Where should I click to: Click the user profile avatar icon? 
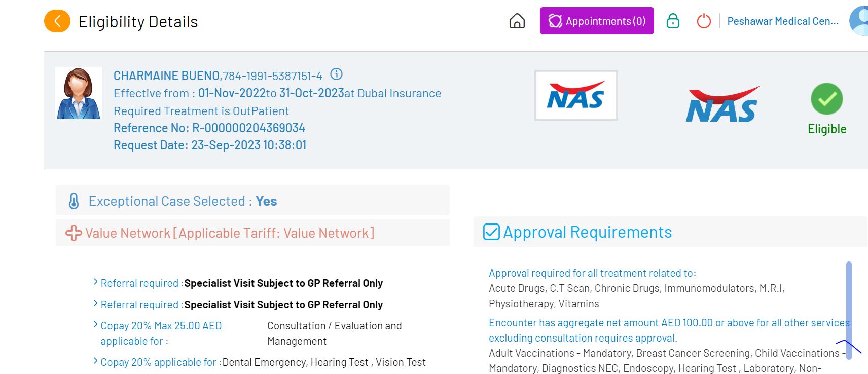click(860, 21)
